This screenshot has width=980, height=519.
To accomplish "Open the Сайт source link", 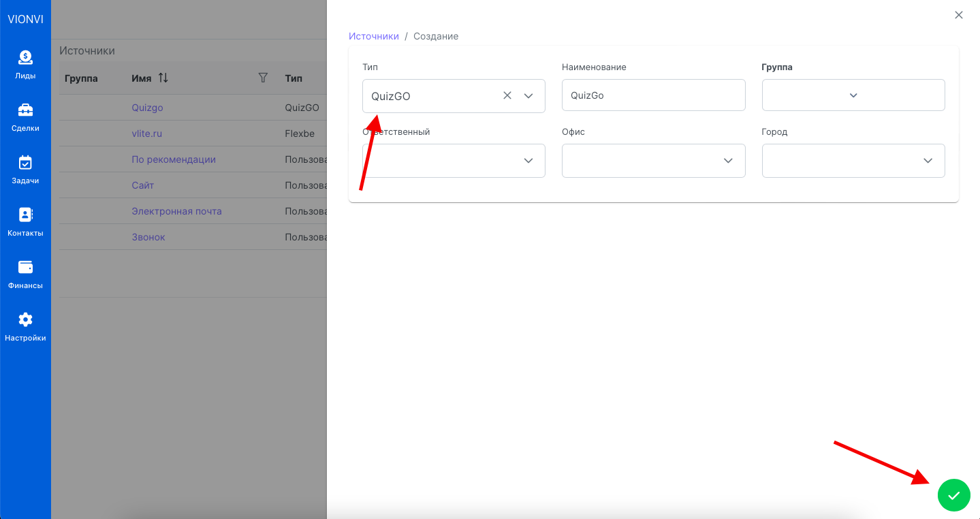I will tap(142, 185).
